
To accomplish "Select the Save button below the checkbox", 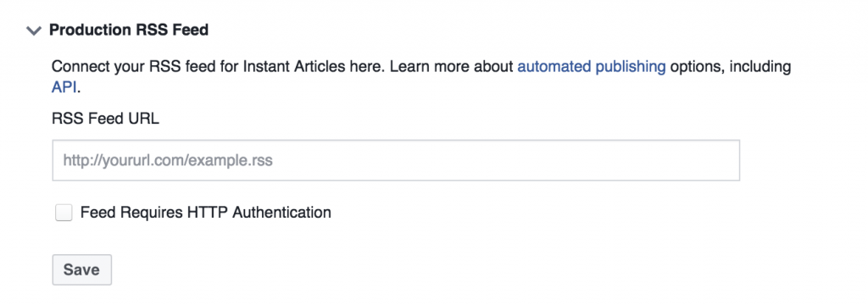I will pyautogui.click(x=82, y=269).
